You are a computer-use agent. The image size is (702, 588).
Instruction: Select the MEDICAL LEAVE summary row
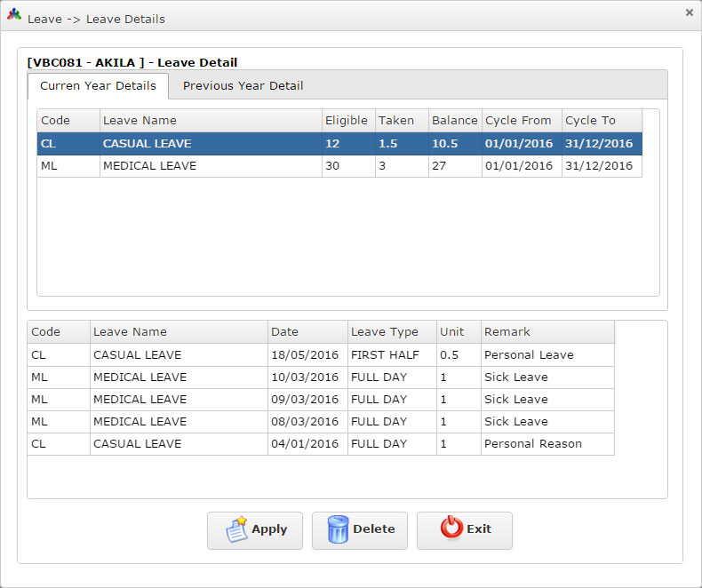click(x=338, y=166)
